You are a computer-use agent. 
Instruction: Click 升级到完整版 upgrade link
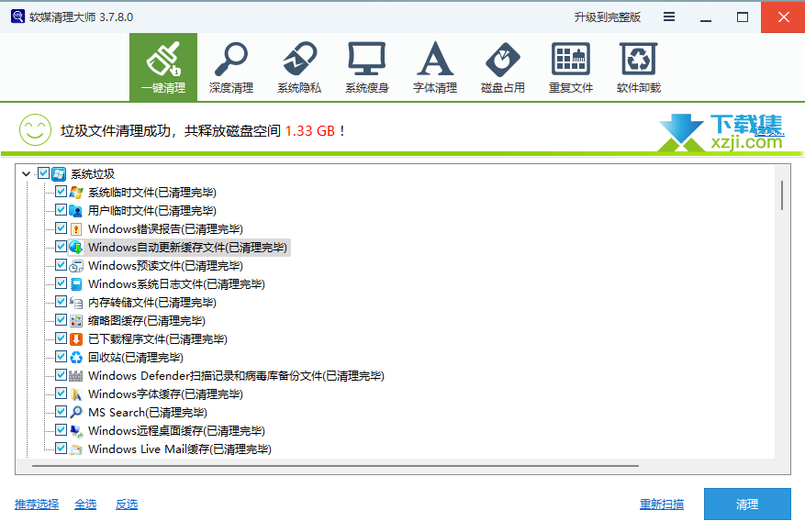tap(608, 17)
